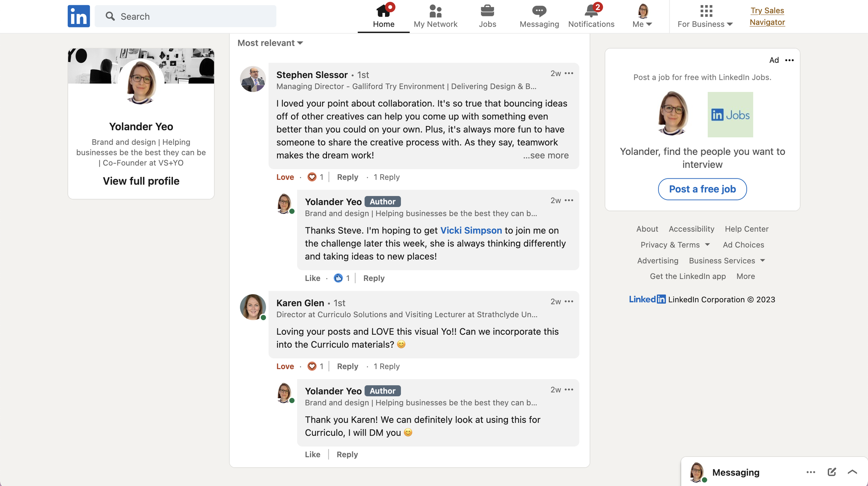Click the LinkedIn logo icon
The image size is (868, 486).
tap(79, 16)
